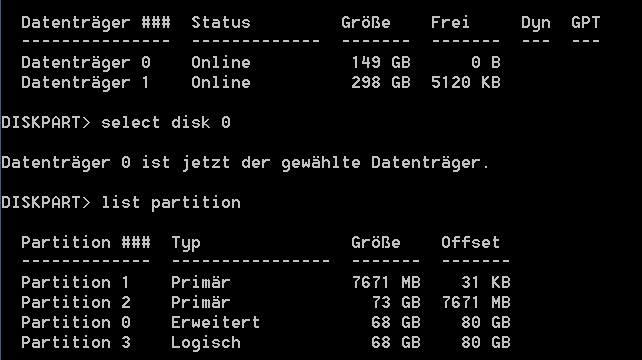
Task: Click the 149 GB size value
Action: (381, 62)
